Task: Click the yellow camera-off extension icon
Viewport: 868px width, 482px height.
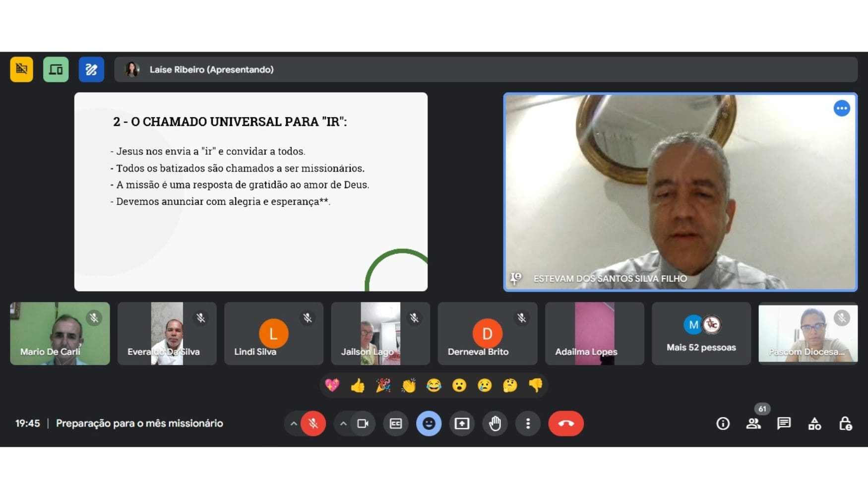Action: [x=21, y=69]
